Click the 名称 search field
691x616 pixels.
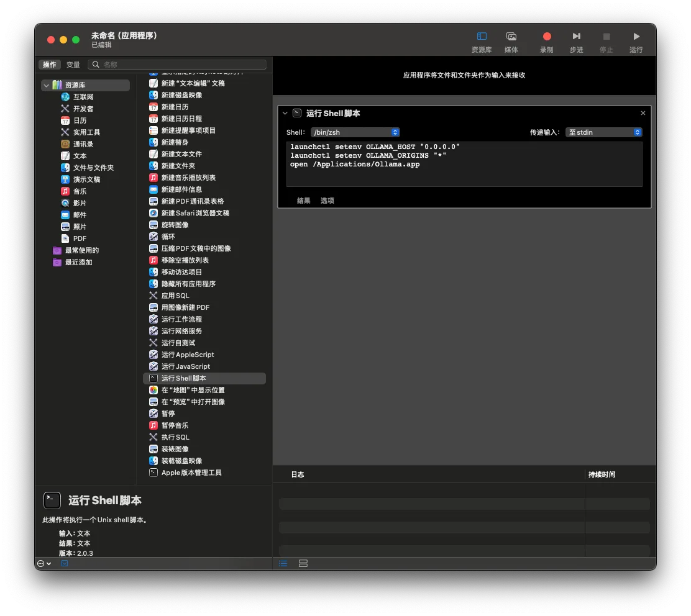coord(177,65)
